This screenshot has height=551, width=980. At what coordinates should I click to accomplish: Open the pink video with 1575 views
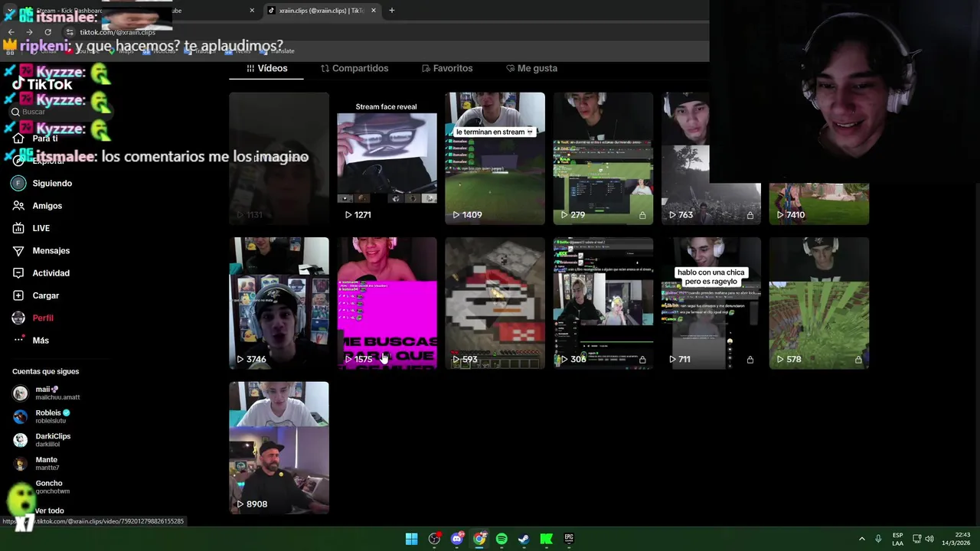coord(387,303)
